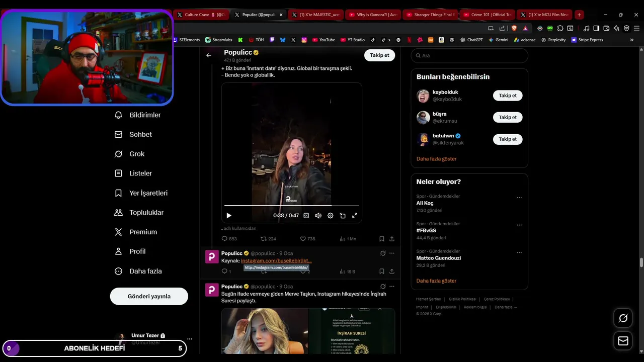Close the Populicc browser tab
The image size is (644, 362).
pos(281,15)
